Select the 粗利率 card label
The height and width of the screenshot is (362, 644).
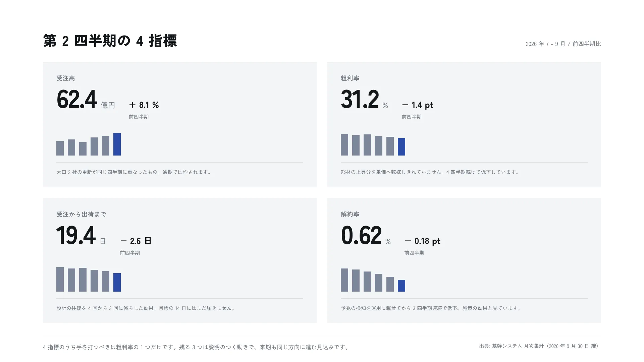tap(350, 78)
